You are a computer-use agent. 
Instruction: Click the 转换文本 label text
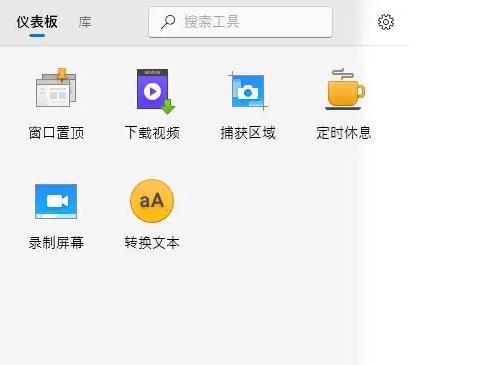point(152,243)
